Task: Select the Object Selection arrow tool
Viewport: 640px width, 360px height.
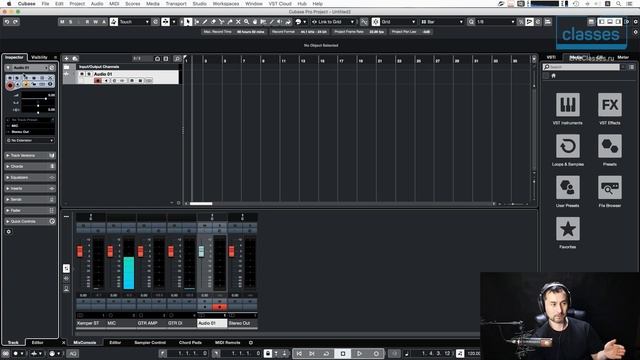Action: pos(188,22)
